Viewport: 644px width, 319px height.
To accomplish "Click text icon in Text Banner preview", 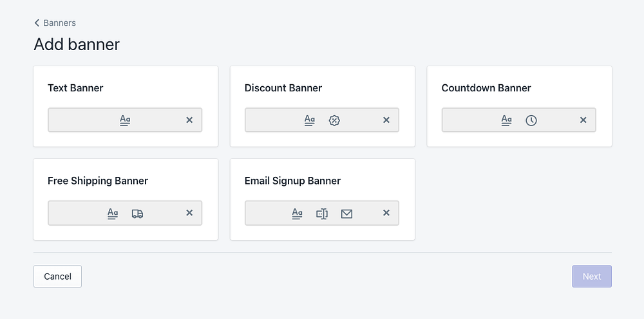I will coord(125,120).
